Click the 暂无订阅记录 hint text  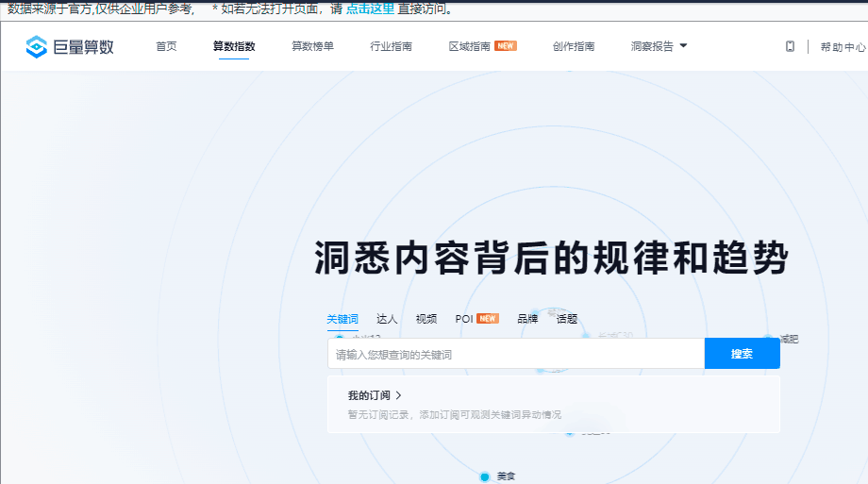454,415
